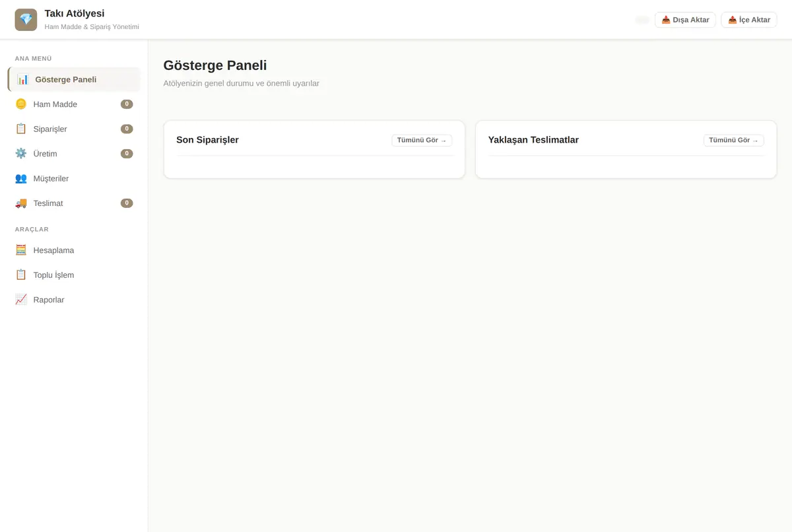Click the gem logo icon in the header
The width and height of the screenshot is (792, 532).
point(26,20)
